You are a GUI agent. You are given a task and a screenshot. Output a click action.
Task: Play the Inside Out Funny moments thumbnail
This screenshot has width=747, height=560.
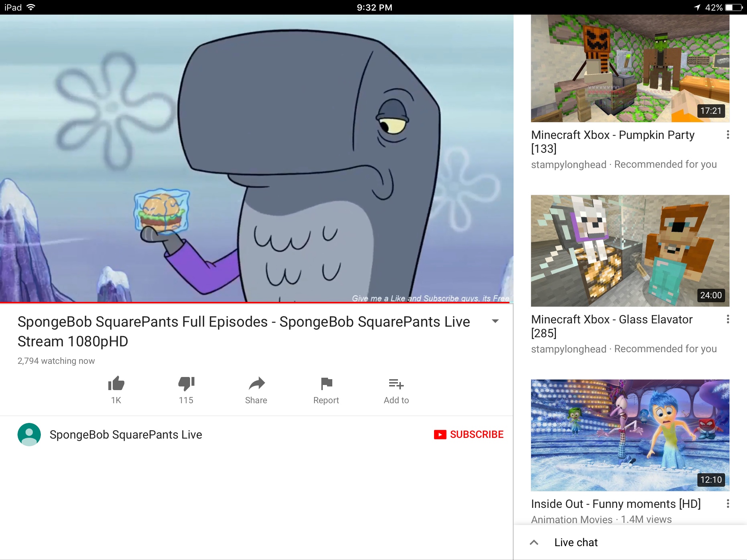(630, 435)
